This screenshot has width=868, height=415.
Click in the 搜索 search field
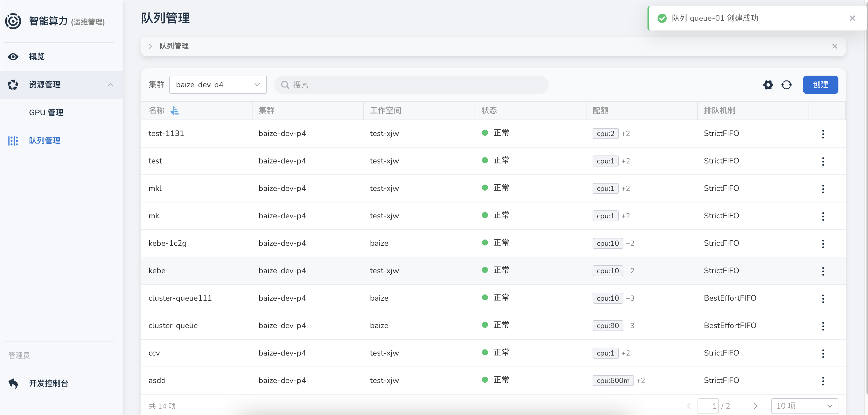[411, 85]
